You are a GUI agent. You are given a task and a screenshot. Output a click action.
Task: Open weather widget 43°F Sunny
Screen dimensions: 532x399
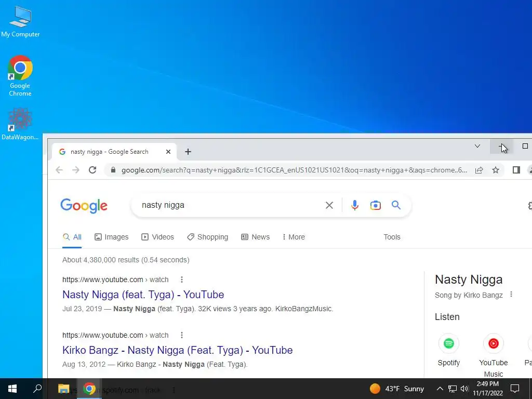tap(396, 389)
